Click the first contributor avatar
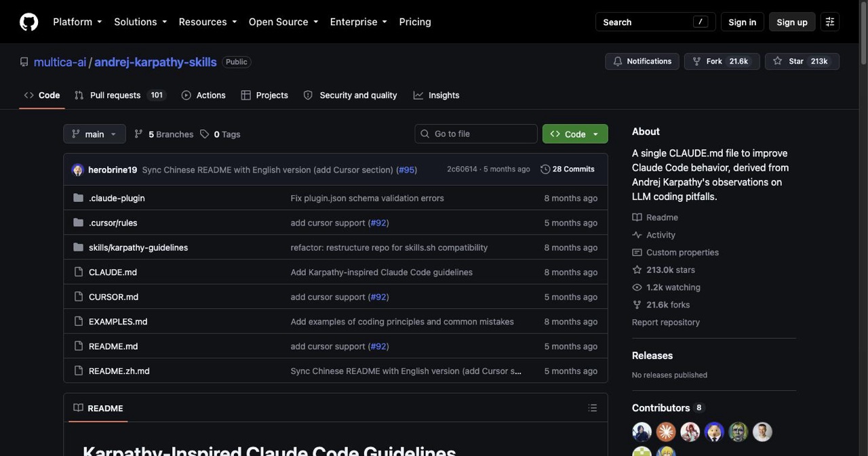 pyautogui.click(x=642, y=432)
